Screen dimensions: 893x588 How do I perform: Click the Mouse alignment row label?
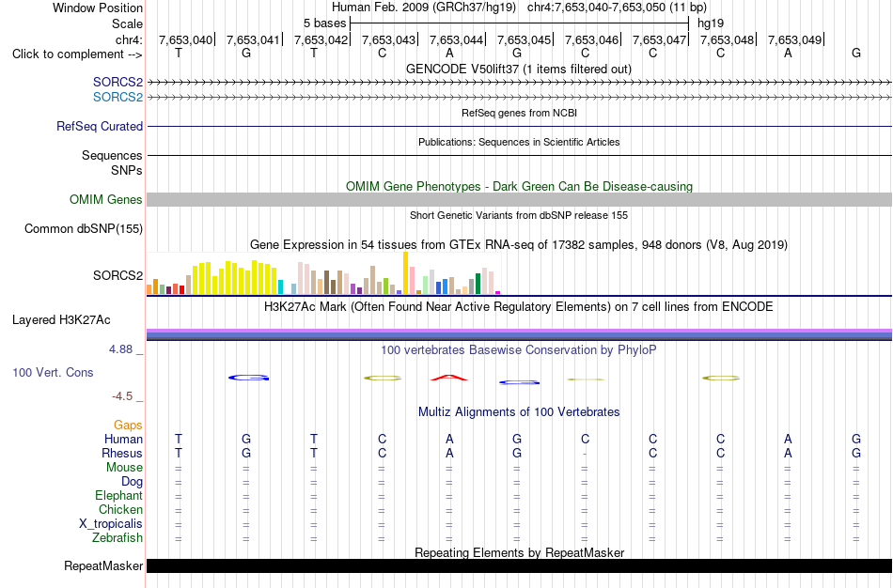(124, 468)
